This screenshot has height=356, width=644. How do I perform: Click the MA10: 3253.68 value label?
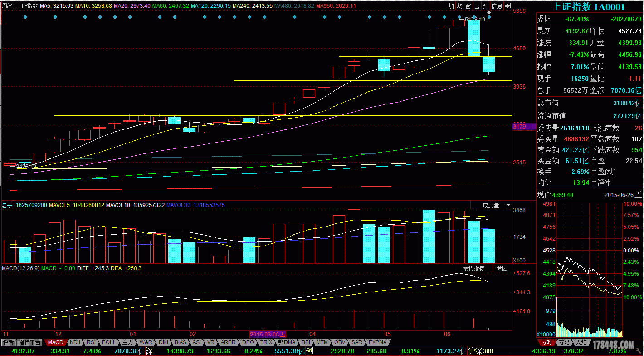tap(93, 6)
